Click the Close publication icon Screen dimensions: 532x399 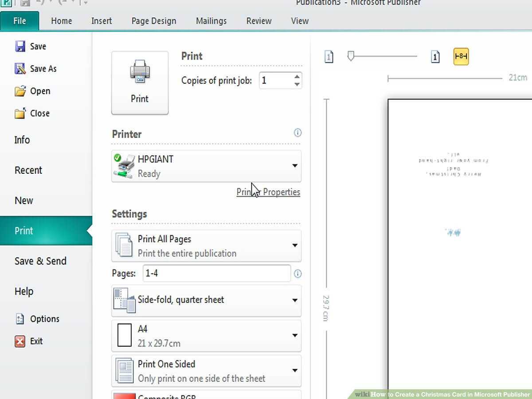click(x=20, y=113)
